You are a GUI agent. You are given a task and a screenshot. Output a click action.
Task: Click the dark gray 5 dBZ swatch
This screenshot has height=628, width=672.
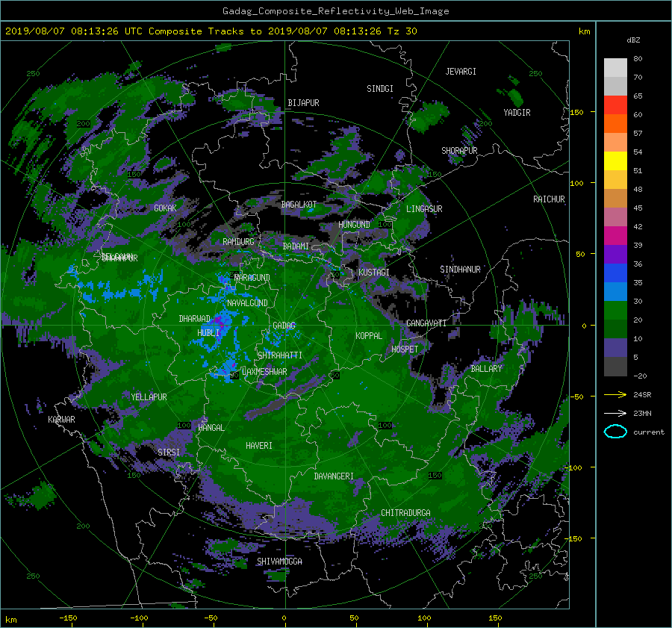point(615,366)
